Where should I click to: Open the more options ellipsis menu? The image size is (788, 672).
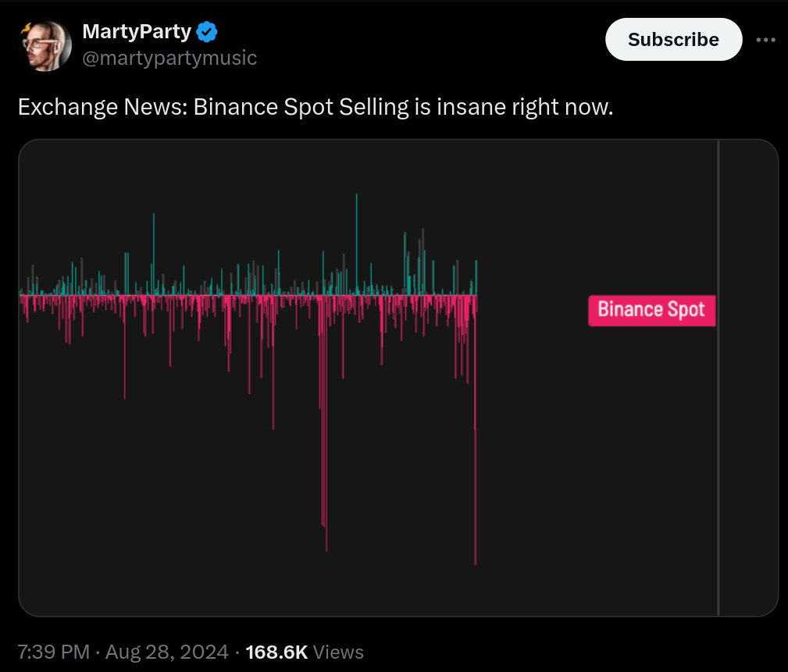pos(766,40)
